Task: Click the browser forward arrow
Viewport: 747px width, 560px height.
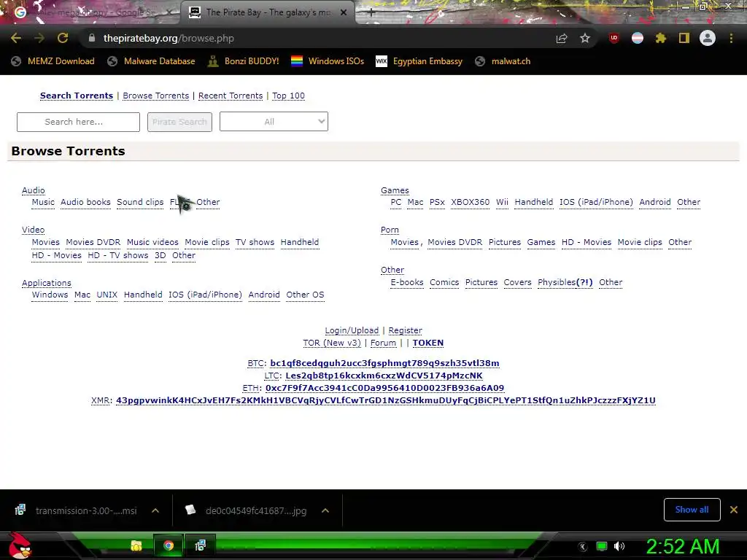Action: (39, 38)
